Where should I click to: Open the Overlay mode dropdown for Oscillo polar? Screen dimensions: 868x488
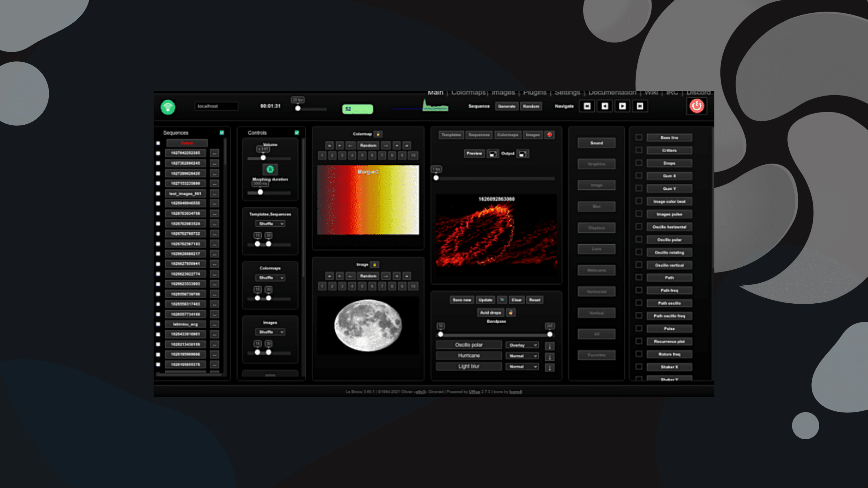coord(522,345)
